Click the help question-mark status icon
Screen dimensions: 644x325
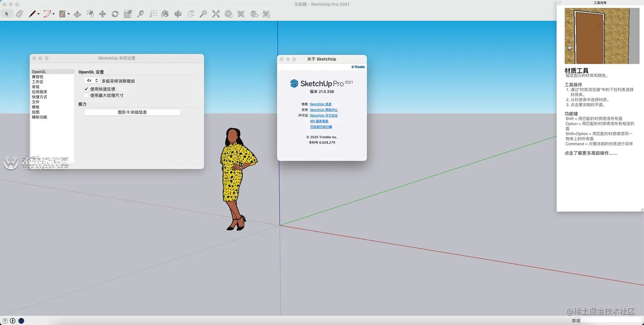coord(21,321)
